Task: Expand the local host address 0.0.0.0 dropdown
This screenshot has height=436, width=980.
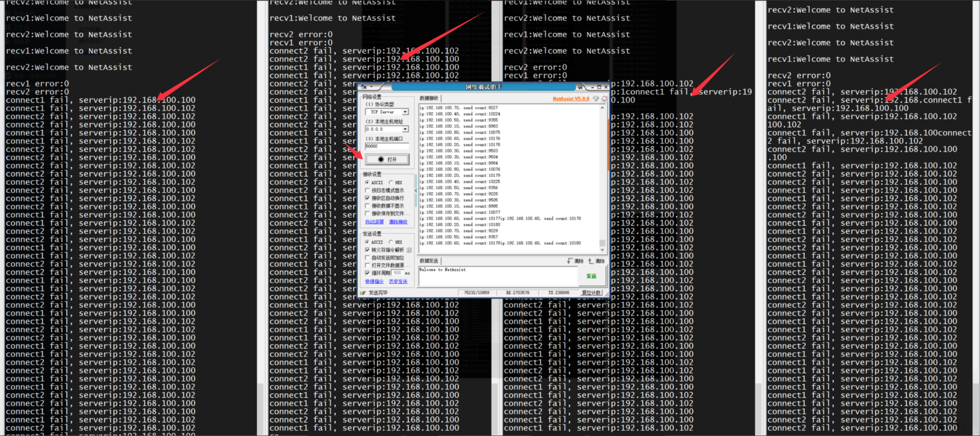Action: [x=405, y=129]
